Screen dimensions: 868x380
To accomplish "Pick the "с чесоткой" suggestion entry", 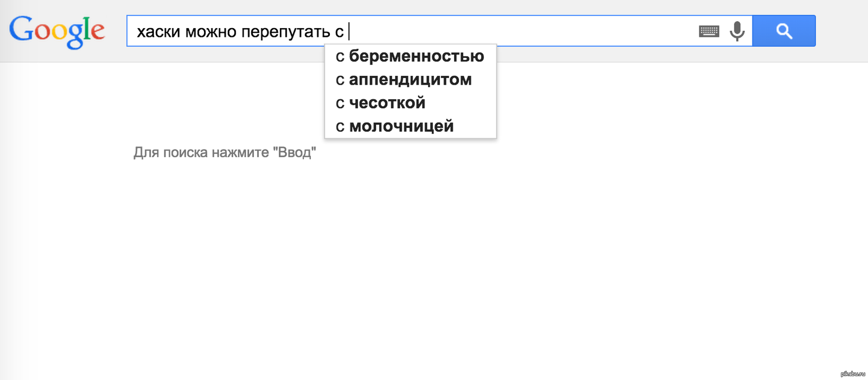I will 381,103.
